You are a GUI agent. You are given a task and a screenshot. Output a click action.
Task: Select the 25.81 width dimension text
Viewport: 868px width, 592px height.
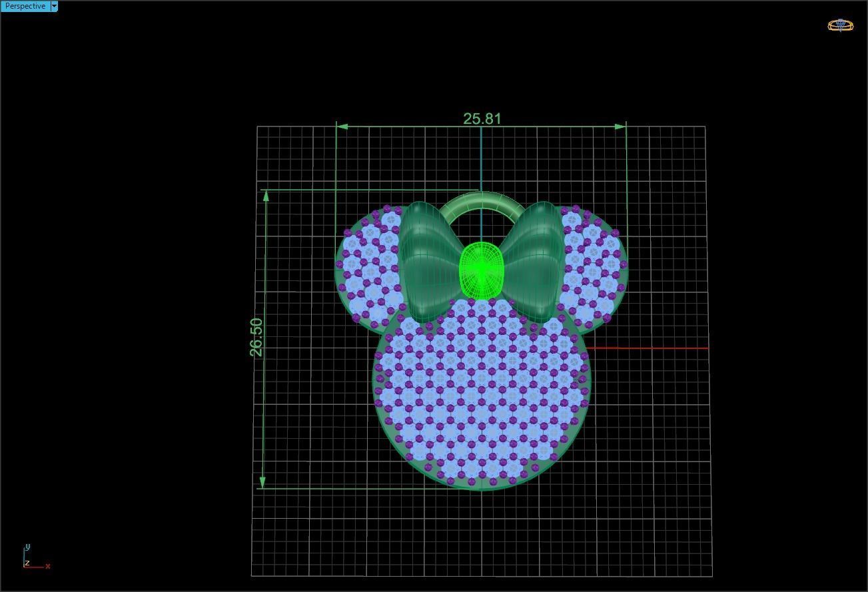click(482, 119)
